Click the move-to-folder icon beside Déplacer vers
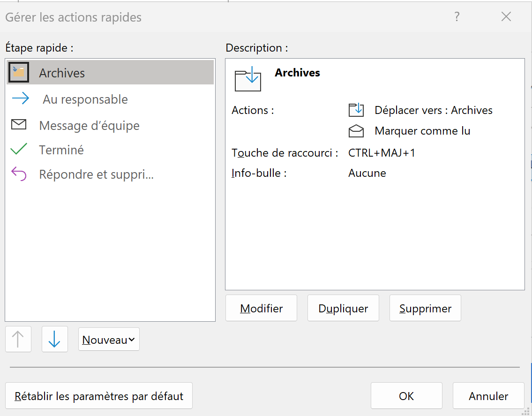The height and width of the screenshot is (416, 532). click(x=356, y=110)
